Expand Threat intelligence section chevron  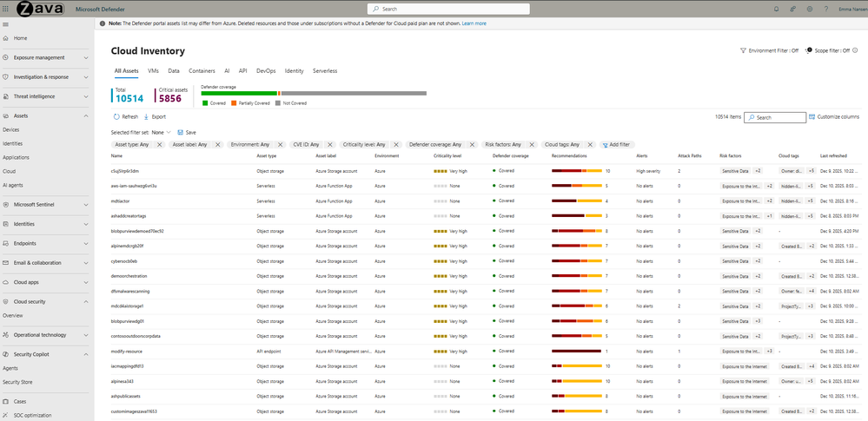(x=86, y=96)
